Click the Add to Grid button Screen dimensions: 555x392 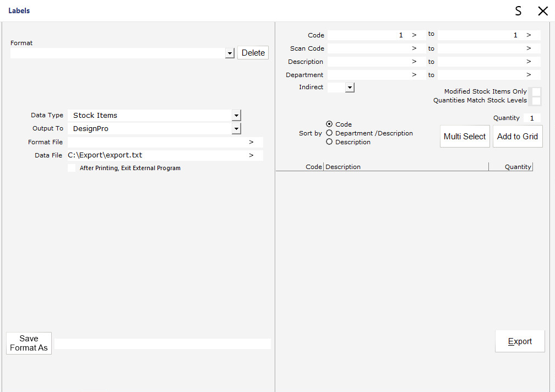point(518,136)
